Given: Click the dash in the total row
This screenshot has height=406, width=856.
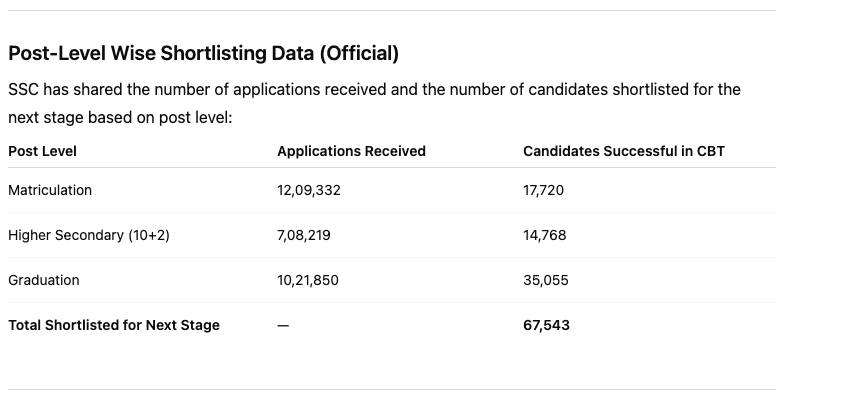Looking at the screenshot, I should 283,325.
